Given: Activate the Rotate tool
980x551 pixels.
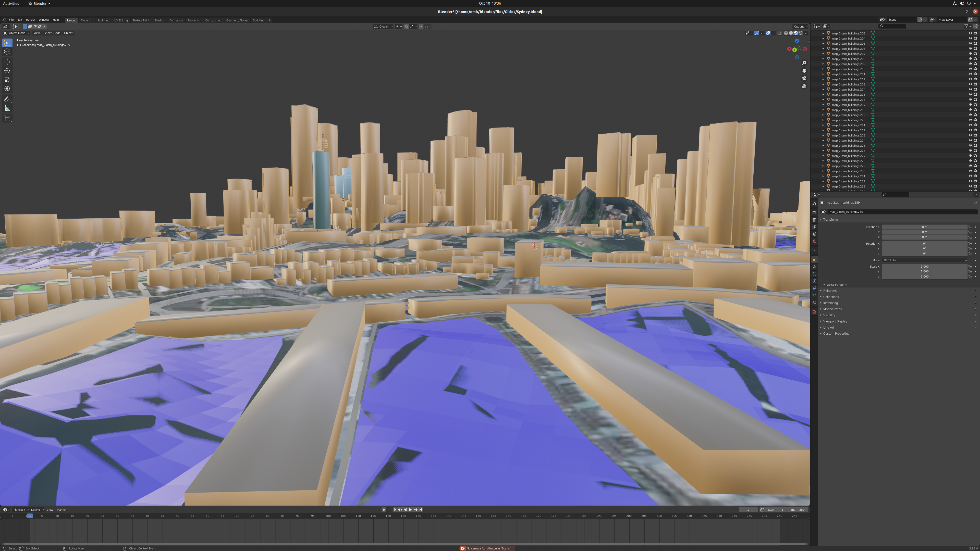Looking at the screenshot, I should [7, 71].
